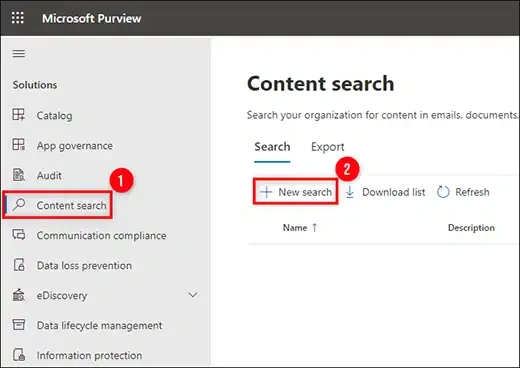Click the Content search magnifier icon
520x368 pixels.
[x=19, y=204]
